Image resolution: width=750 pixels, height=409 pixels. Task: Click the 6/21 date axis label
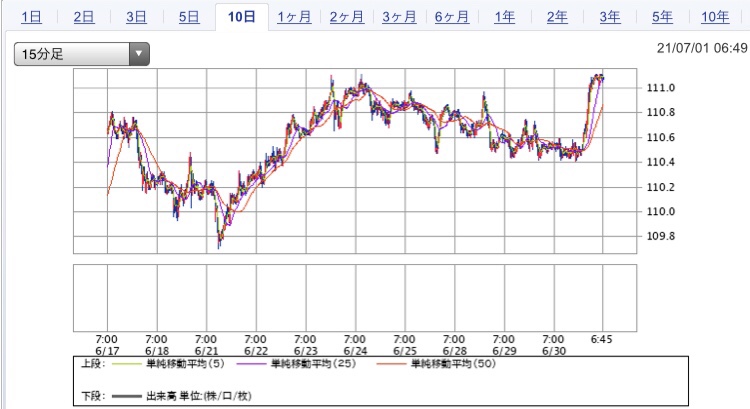click(x=207, y=351)
